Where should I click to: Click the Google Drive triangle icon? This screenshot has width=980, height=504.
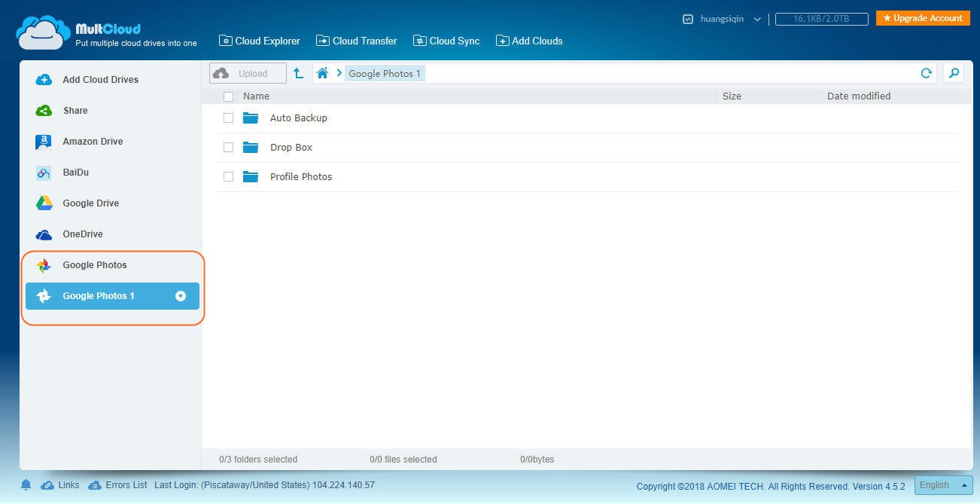coord(44,203)
